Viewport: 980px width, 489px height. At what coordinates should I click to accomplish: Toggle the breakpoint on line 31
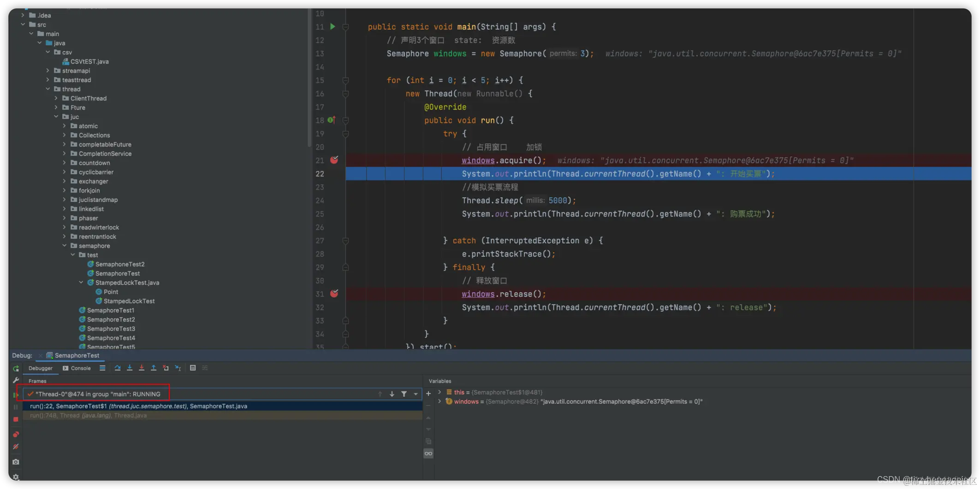tap(334, 294)
